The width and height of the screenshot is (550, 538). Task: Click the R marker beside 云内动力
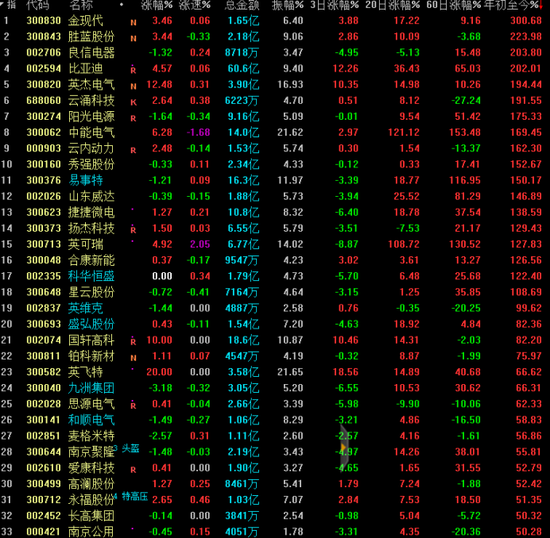[x=133, y=150]
